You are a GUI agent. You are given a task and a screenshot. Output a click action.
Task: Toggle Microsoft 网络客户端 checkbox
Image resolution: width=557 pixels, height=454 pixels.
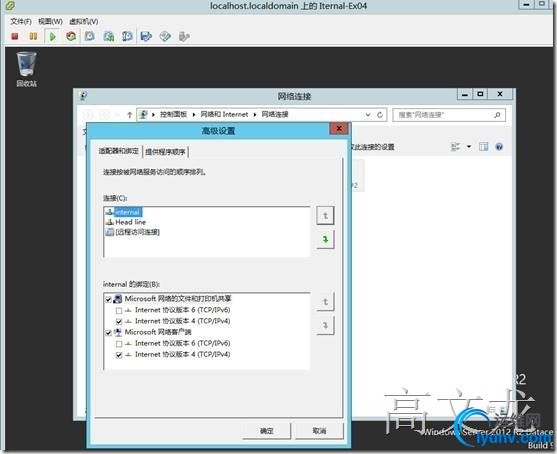coord(109,333)
